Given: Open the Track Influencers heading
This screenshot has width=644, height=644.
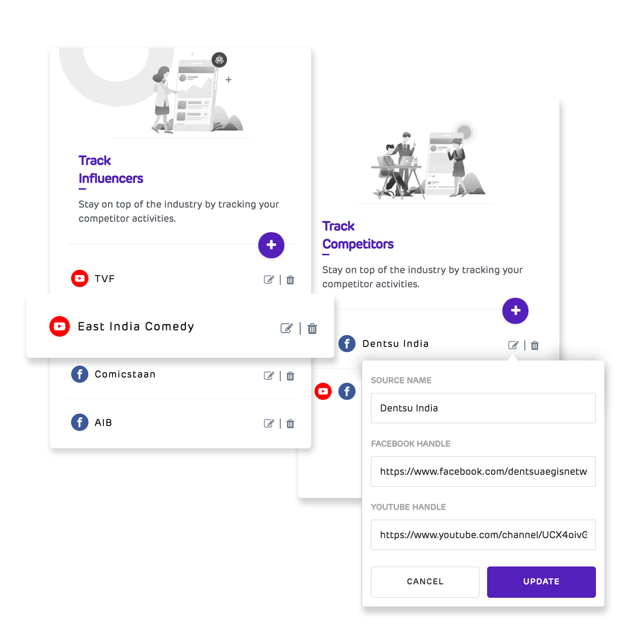Looking at the screenshot, I should click(x=111, y=170).
